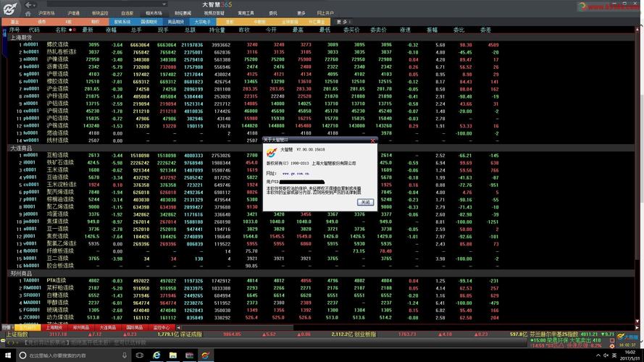This screenshot has width=644, height=362.
Task: Click the 大智慧 logo icon at top-left
Action: point(10,9)
